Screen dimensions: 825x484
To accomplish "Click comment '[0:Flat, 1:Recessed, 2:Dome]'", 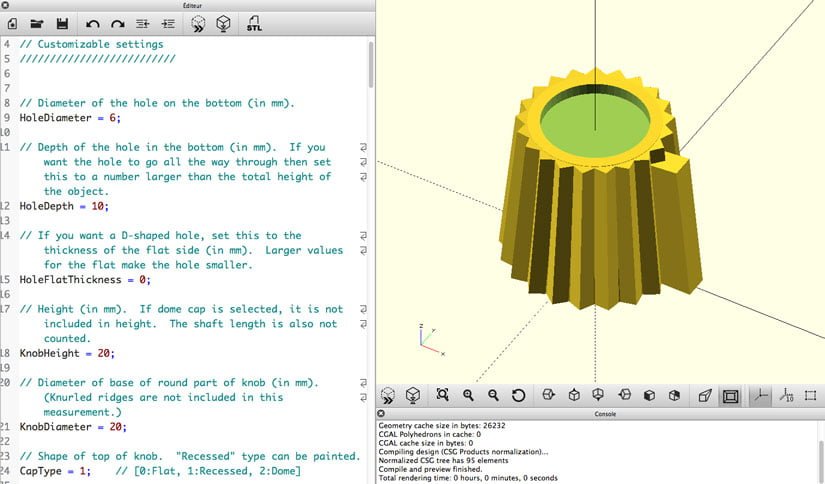I will tap(208, 471).
